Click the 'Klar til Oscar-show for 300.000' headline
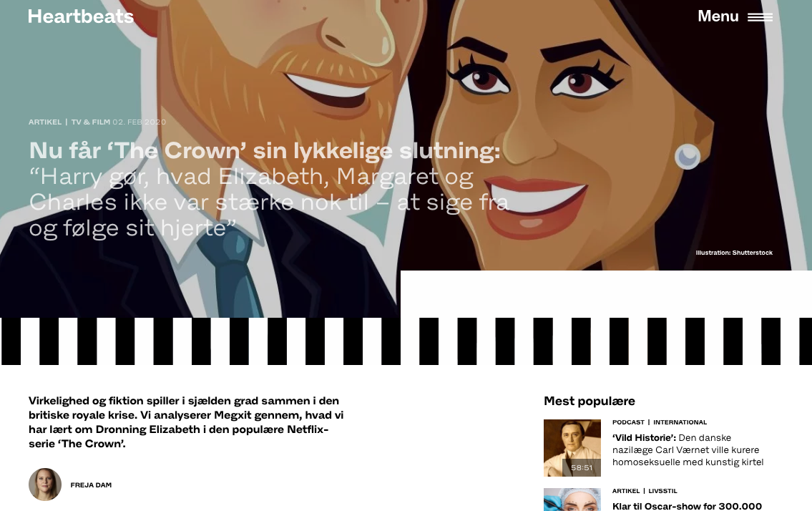 coord(688,506)
